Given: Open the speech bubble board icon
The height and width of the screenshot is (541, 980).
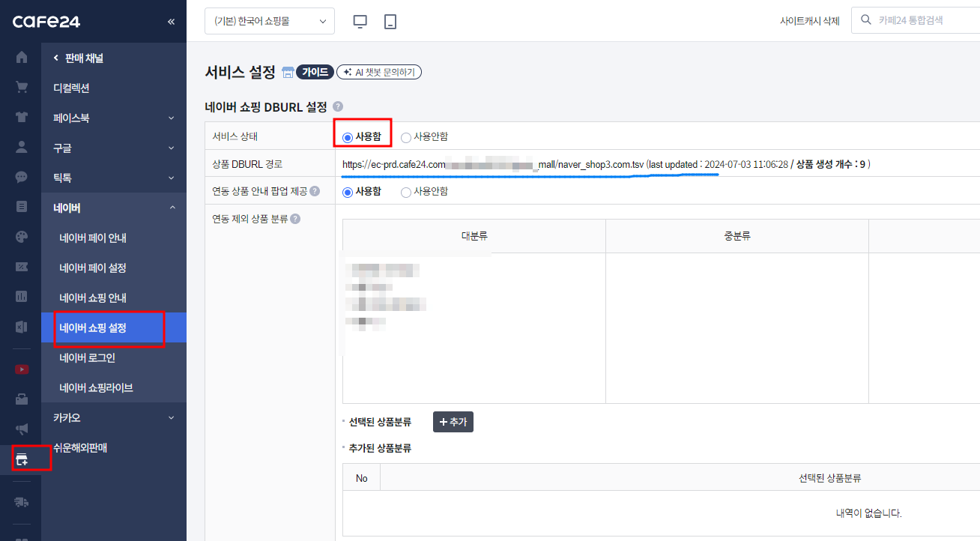Looking at the screenshot, I should [22, 177].
